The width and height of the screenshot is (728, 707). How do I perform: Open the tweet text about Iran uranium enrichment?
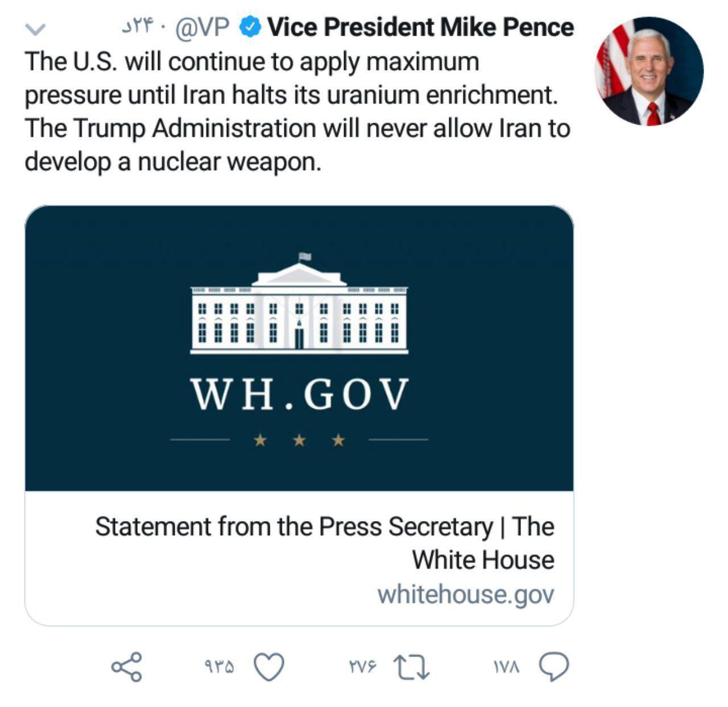297,111
